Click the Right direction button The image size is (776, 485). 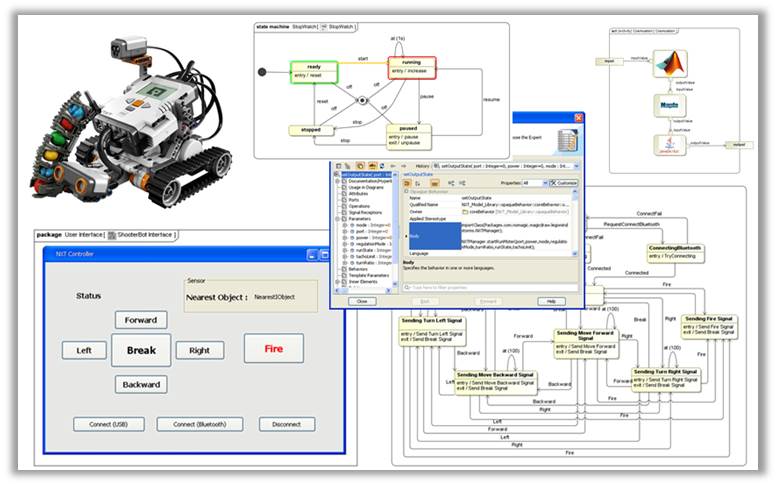199,350
